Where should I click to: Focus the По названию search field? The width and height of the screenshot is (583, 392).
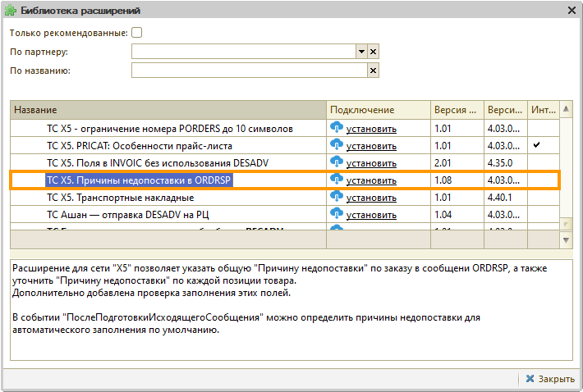point(248,71)
